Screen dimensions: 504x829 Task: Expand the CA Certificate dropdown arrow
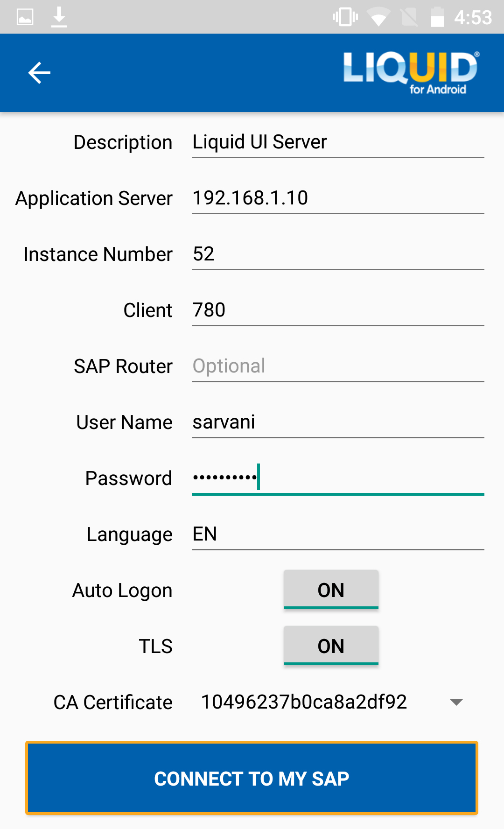coord(456,702)
